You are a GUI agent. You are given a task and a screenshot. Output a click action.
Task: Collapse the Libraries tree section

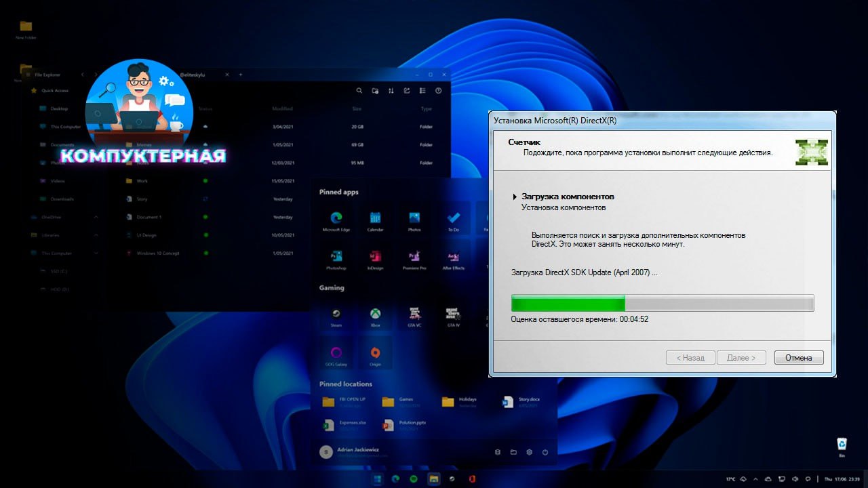[96, 235]
